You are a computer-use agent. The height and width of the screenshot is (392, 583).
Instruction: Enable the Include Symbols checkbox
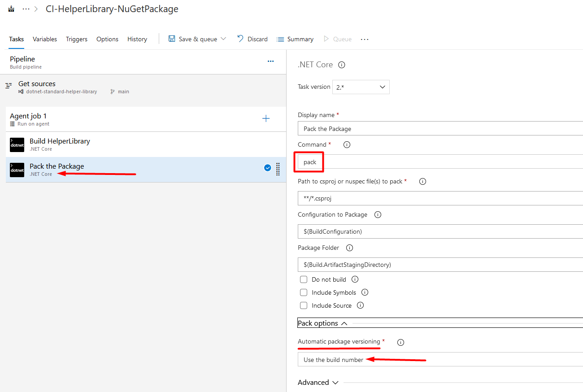[304, 292]
